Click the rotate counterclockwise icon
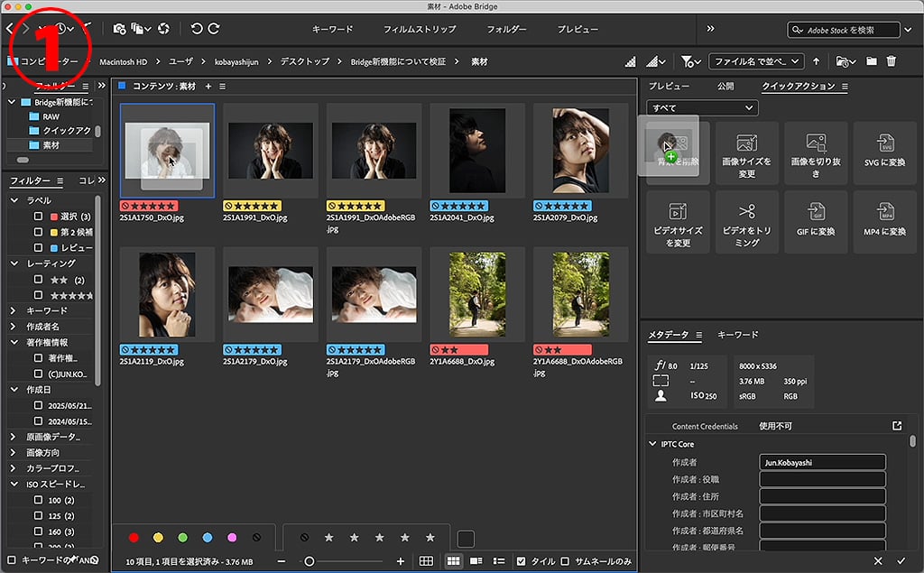The image size is (924, 573). 197,29
